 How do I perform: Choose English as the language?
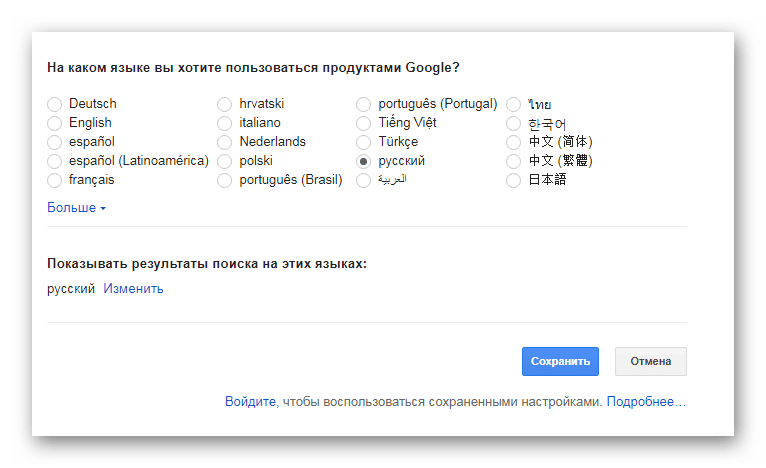(x=54, y=123)
